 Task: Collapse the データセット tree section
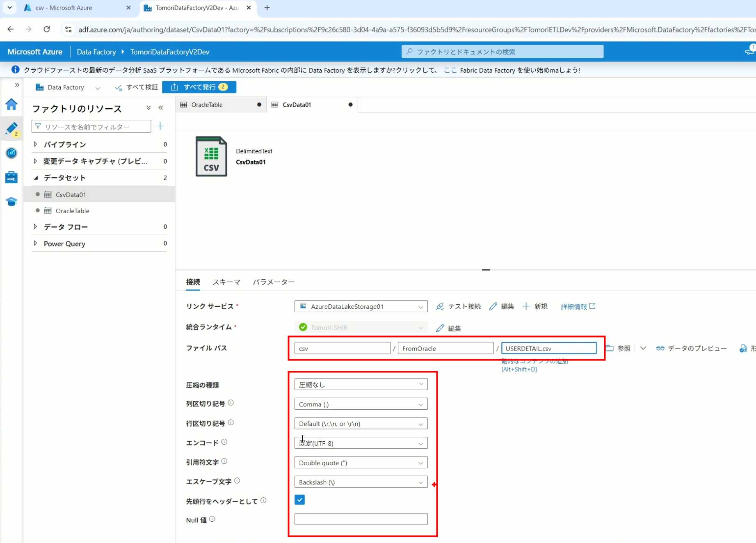pos(36,178)
